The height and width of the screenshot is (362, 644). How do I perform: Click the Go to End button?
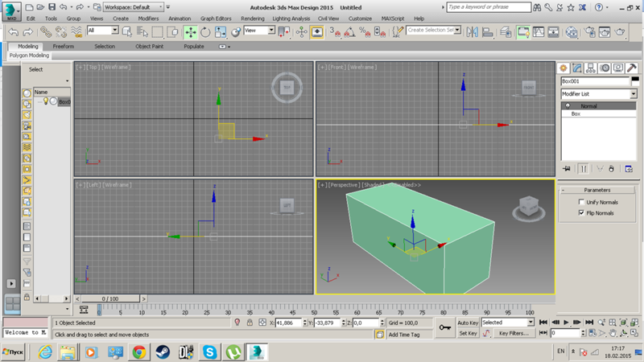click(589, 323)
